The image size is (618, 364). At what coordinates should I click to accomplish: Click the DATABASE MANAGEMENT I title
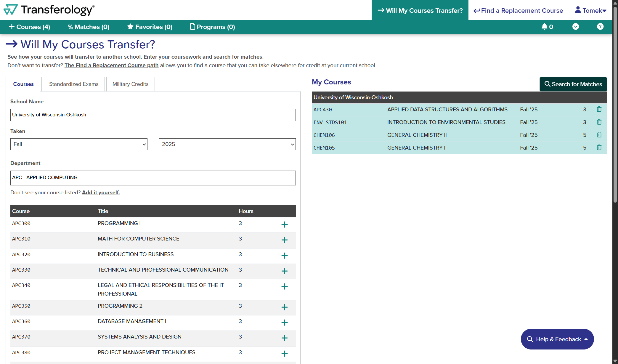[132, 321]
